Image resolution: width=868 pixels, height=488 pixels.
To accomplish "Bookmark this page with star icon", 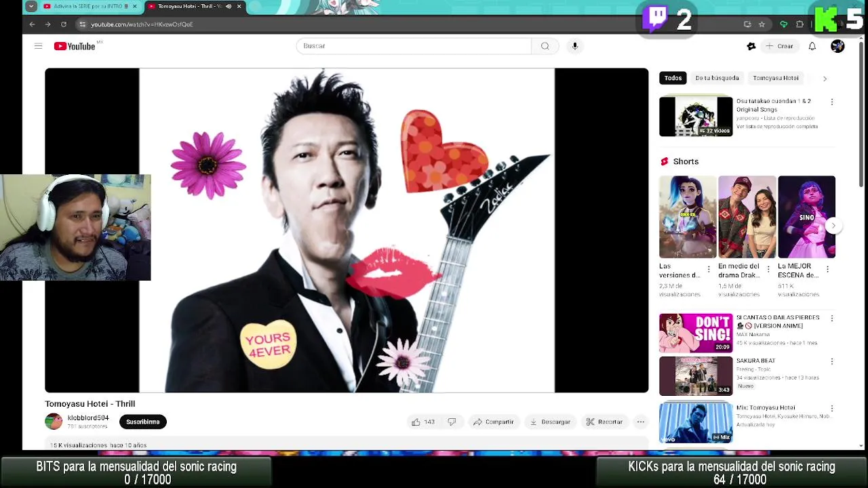I will click(x=762, y=24).
